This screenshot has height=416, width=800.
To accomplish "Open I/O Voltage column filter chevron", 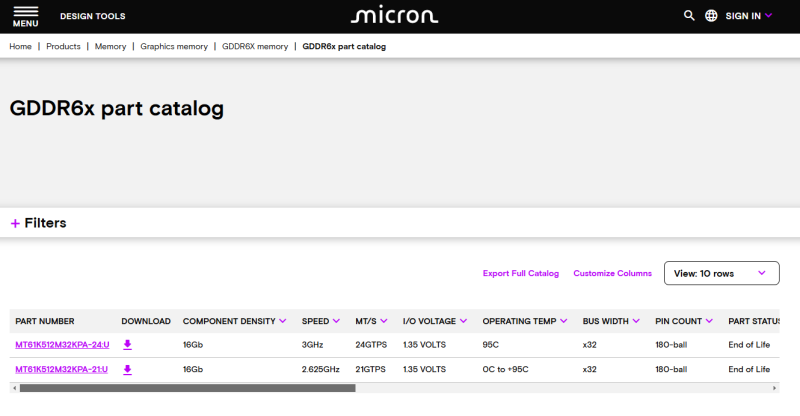I will (463, 321).
